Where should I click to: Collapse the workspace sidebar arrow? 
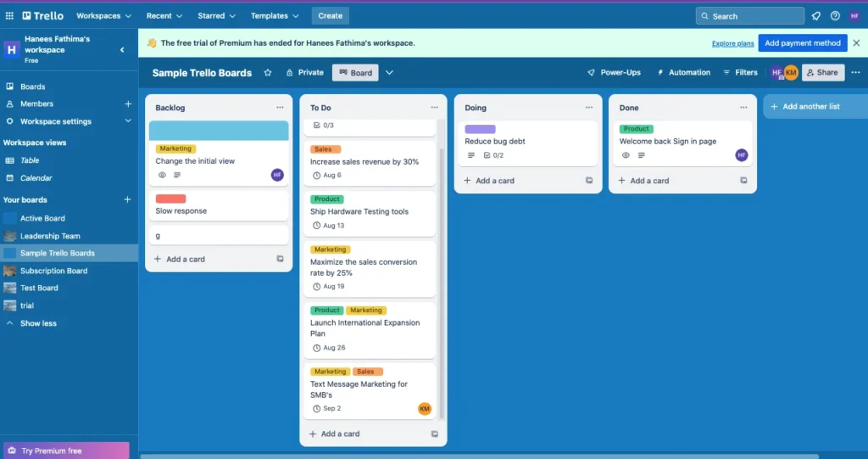point(122,50)
